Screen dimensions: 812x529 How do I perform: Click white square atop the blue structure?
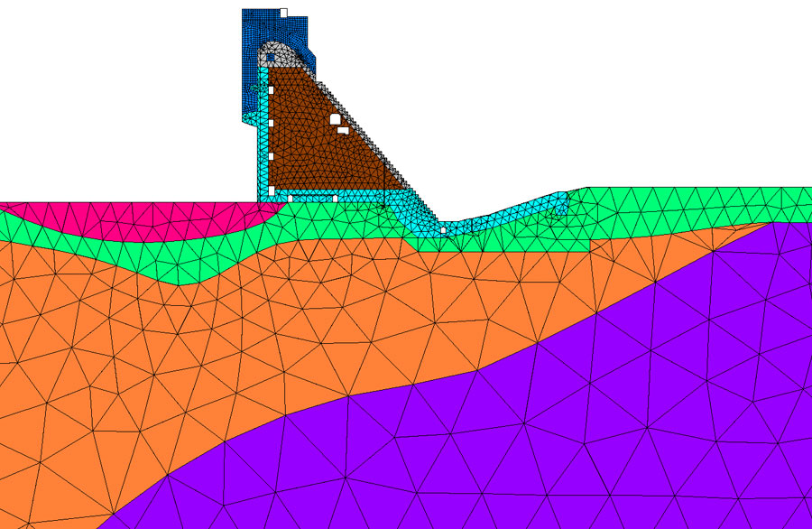(283, 12)
